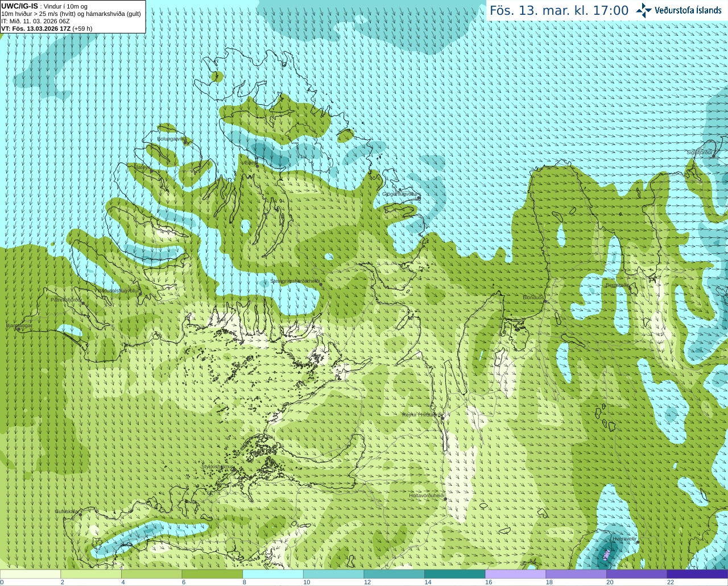Viewport: 728px width, 586px height.
Task: Click the date header Fös. 13. mar. kl. 17:00
Action: (x=559, y=10)
